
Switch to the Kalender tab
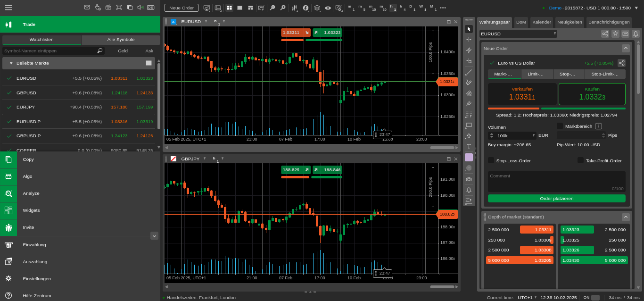pos(541,22)
